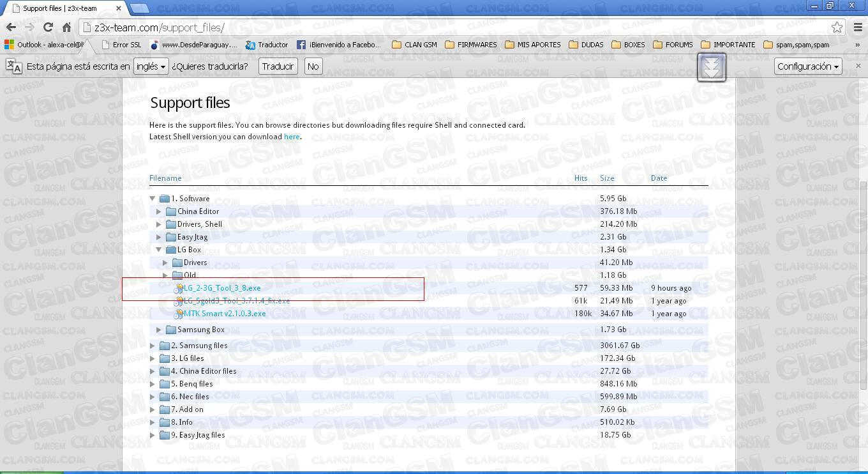Close the translation bar with X
This screenshot has width=868, height=474.
point(858,66)
